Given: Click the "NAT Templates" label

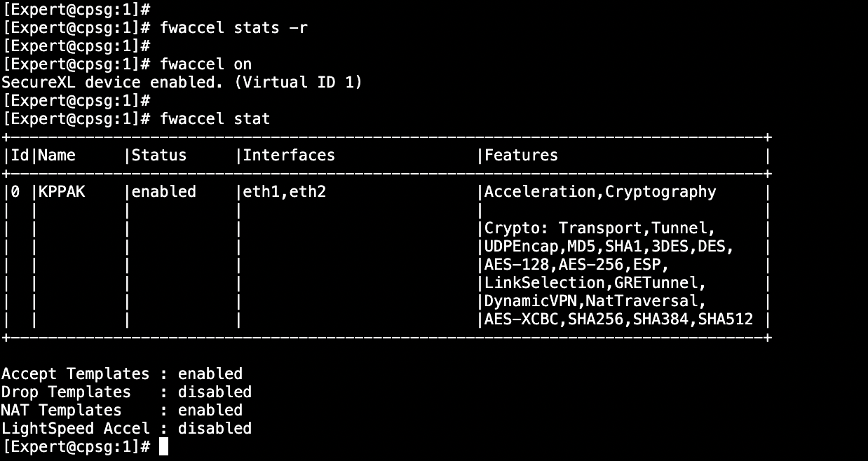Looking at the screenshot, I should (61, 410).
